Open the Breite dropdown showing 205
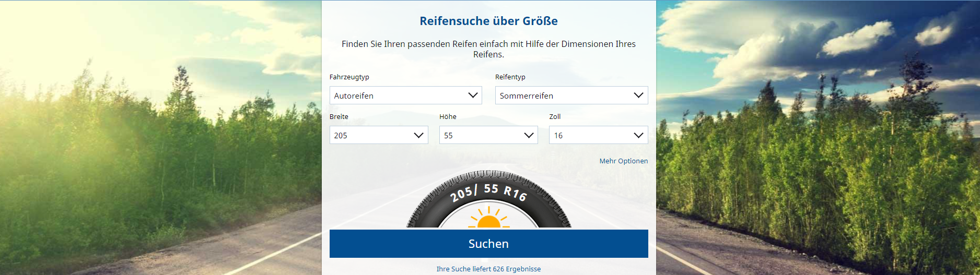 pyautogui.click(x=379, y=135)
